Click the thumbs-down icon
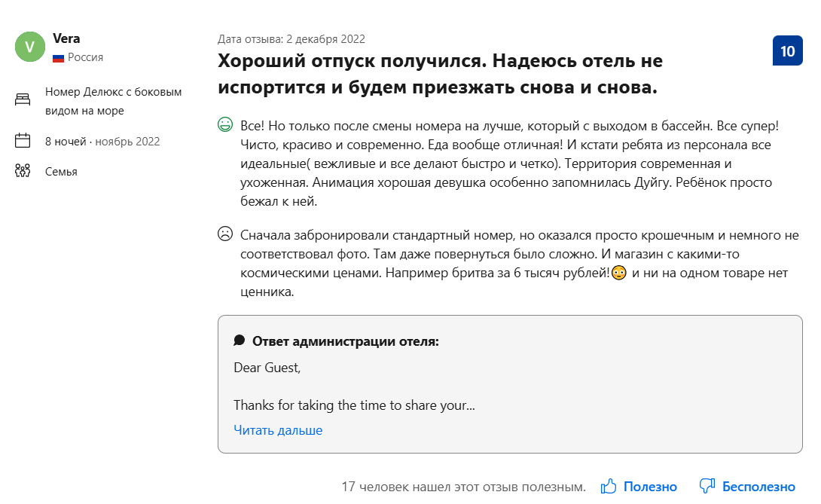The width and height of the screenshot is (821, 504). click(x=707, y=486)
